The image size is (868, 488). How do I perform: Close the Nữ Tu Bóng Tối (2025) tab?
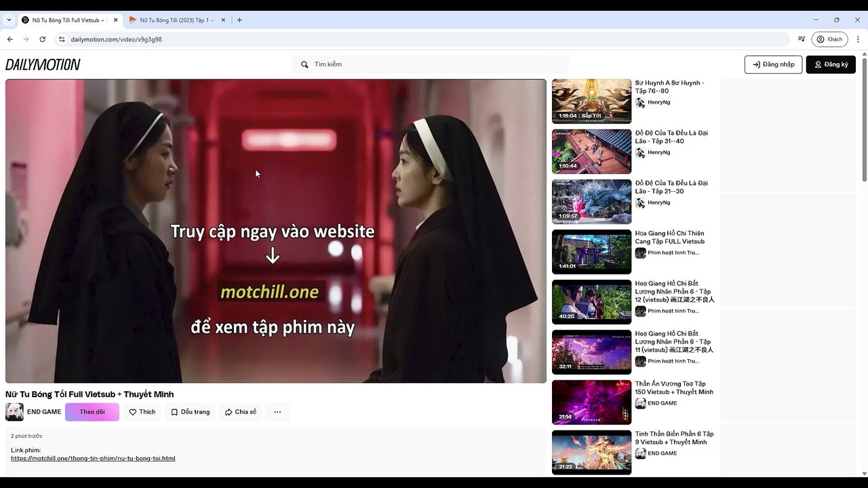coord(223,20)
